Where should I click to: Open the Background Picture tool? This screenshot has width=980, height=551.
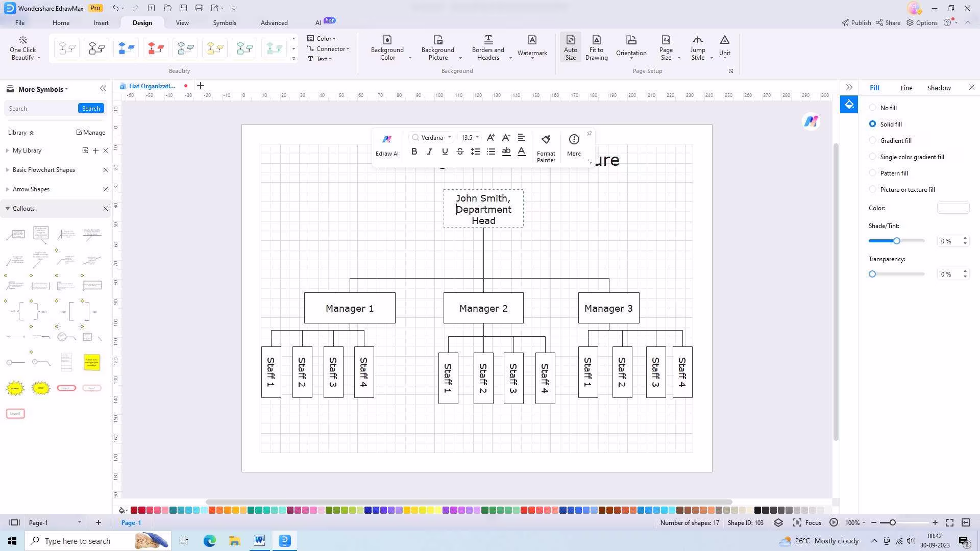[x=437, y=47]
